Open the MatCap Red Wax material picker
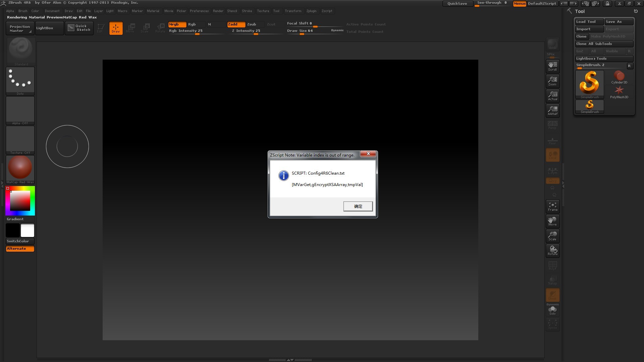 tap(20, 170)
